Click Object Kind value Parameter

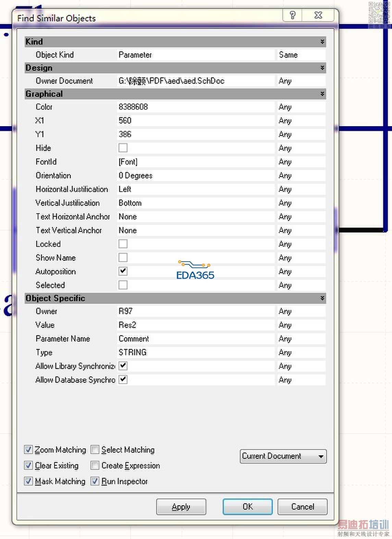[x=196, y=55]
